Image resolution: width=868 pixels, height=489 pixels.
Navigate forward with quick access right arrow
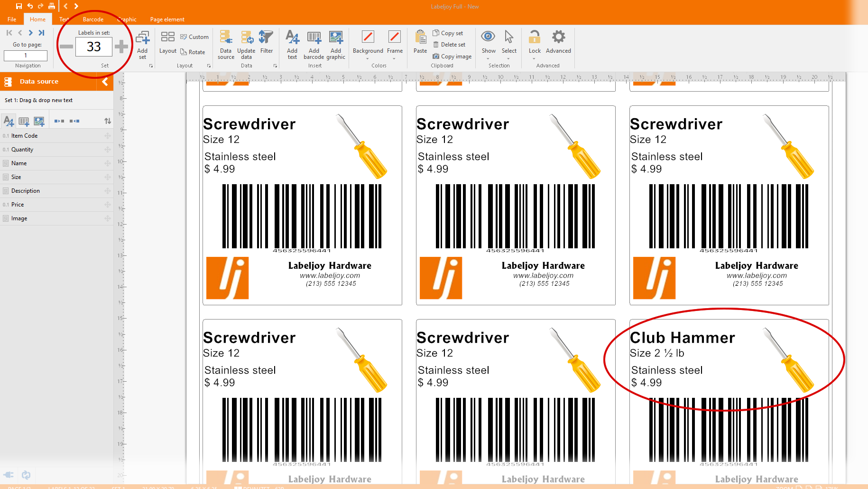coord(76,6)
